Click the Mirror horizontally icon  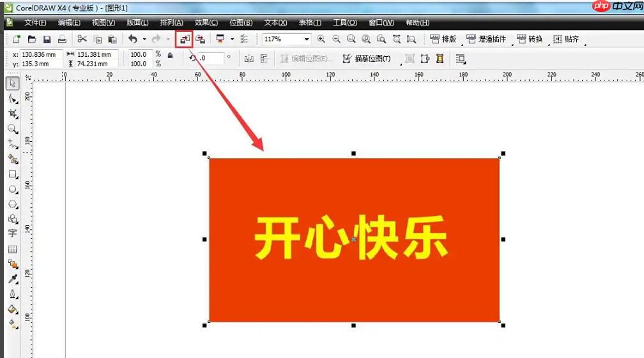pos(249,59)
